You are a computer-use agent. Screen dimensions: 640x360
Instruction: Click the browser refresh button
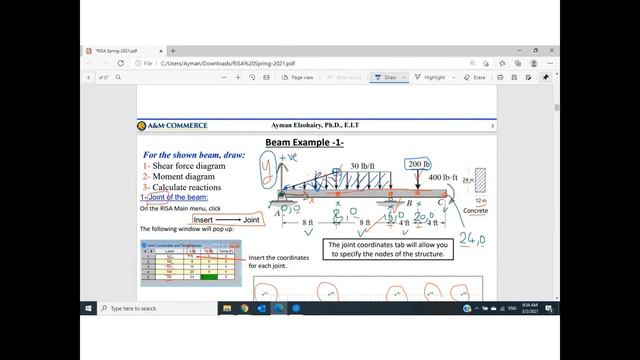[120, 63]
